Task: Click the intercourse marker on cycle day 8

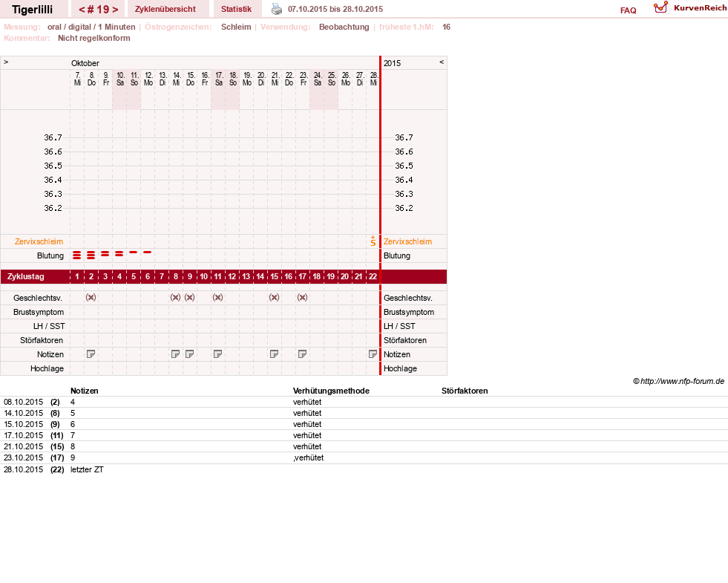Action: click(x=175, y=297)
